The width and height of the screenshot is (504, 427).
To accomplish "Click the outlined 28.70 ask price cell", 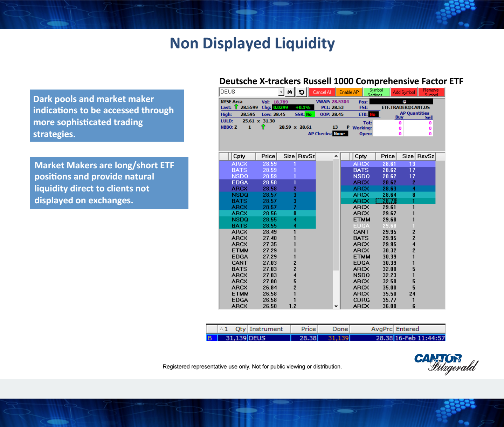I will click(x=386, y=201).
